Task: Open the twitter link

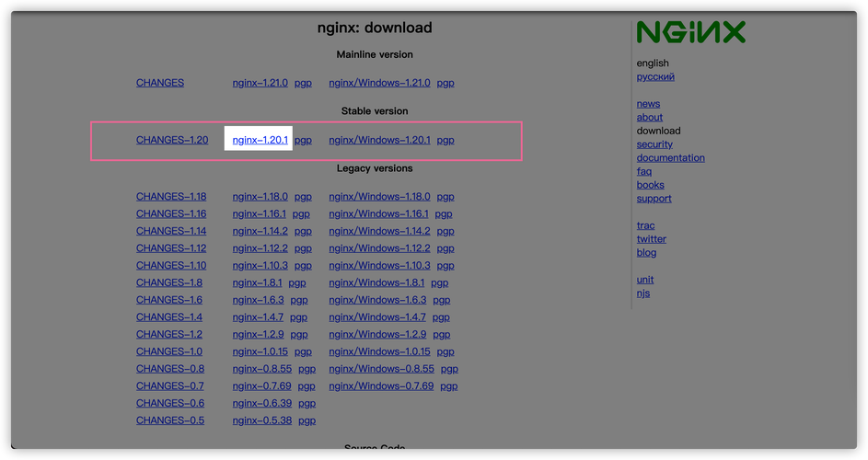Action: [651, 239]
